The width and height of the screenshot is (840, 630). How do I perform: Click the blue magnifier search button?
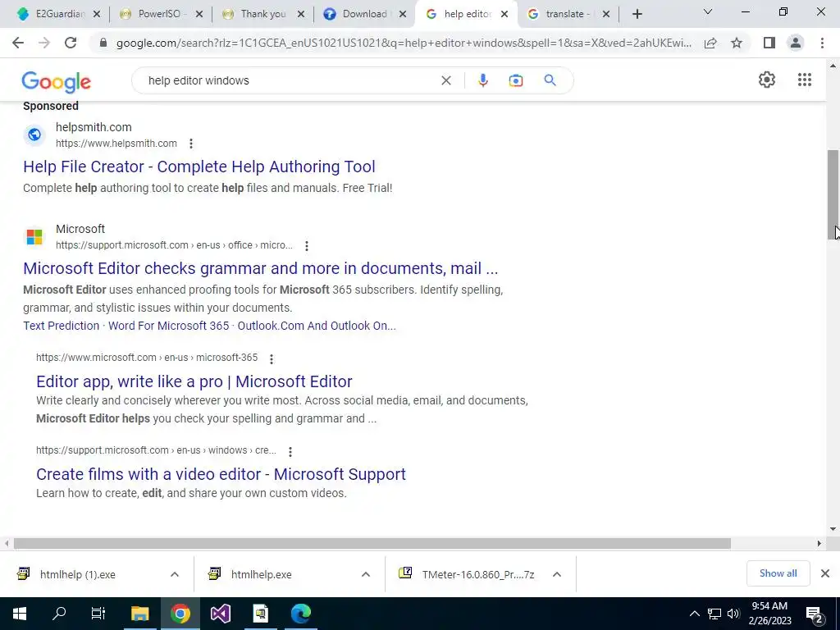[x=550, y=80]
